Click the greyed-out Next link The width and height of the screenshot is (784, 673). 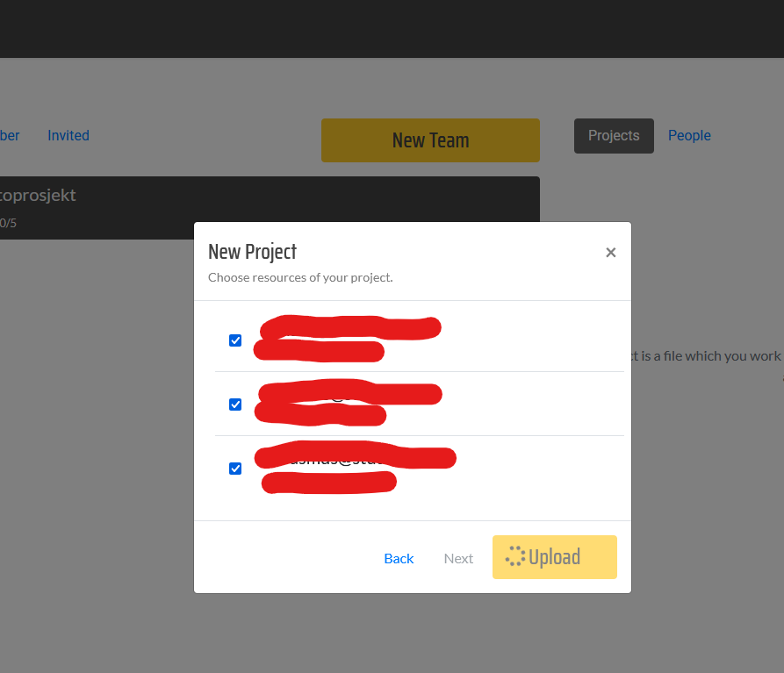(458, 558)
